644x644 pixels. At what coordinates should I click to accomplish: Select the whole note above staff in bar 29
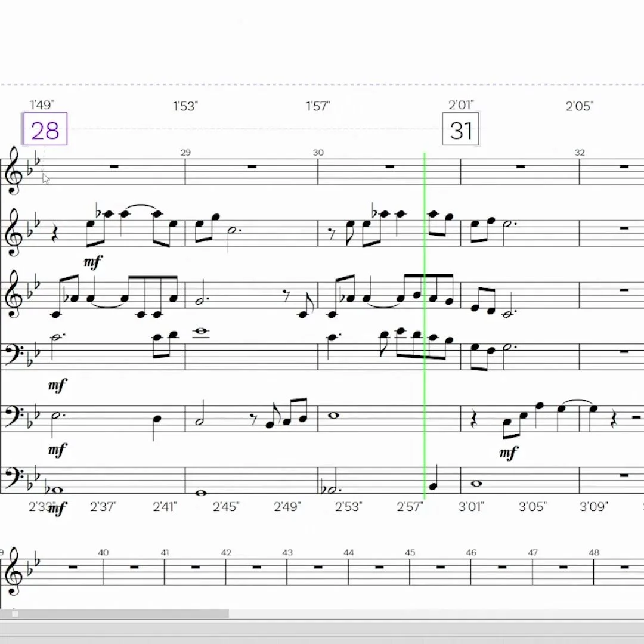202,331
